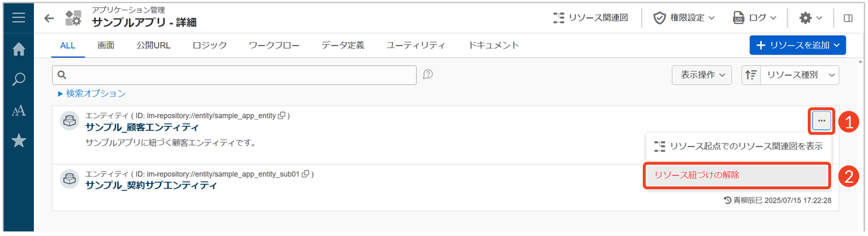Click the star favorites icon

(19, 141)
